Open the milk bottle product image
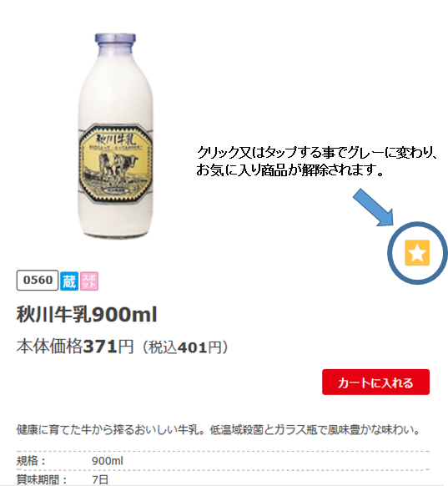The image size is (448, 486). pos(115,136)
